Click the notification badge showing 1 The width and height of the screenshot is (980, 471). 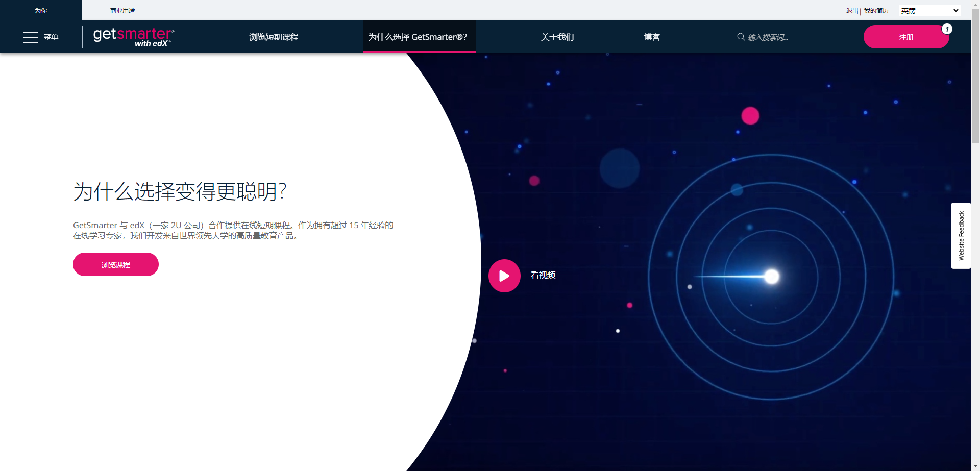coord(947,29)
